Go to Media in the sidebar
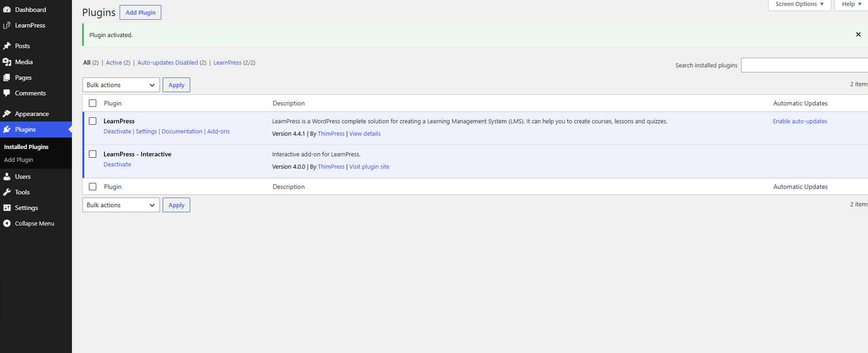Viewport: 868px width, 353px height. tap(24, 62)
